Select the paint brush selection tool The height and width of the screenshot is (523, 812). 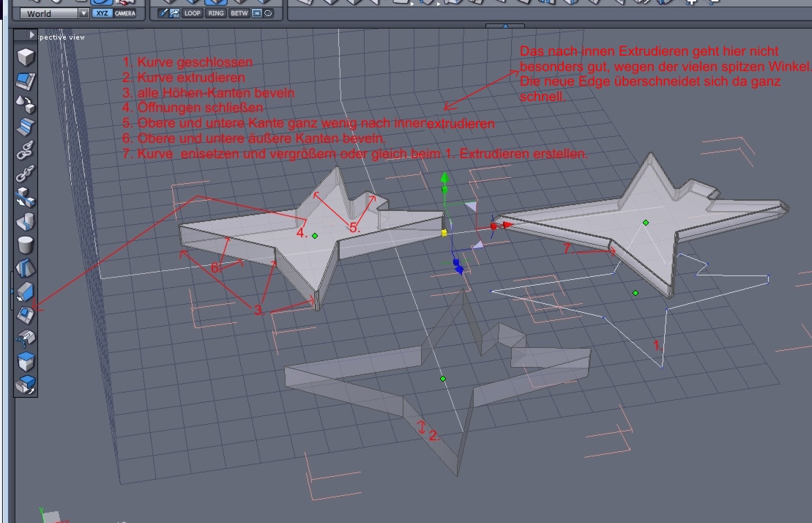tap(163, 13)
